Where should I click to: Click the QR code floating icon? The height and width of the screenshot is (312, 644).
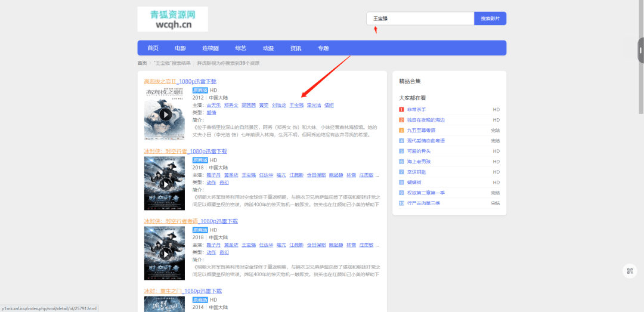pyautogui.click(x=630, y=271)
